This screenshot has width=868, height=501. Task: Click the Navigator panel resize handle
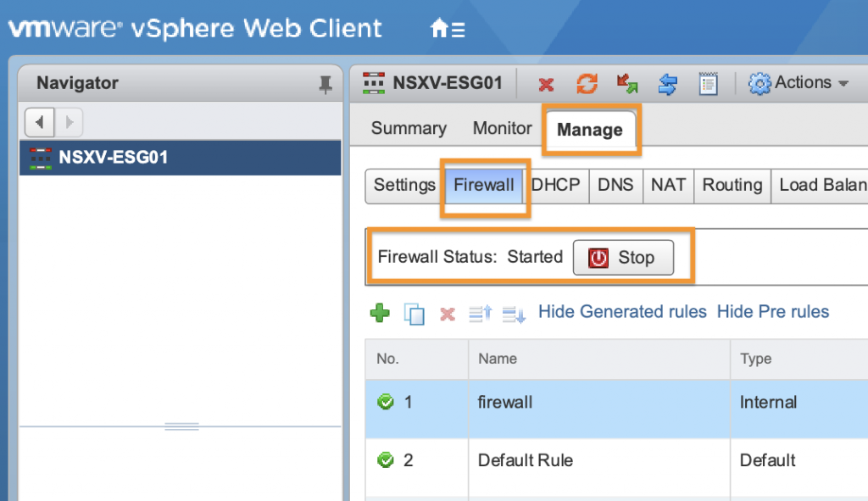(x=181, y=426)
